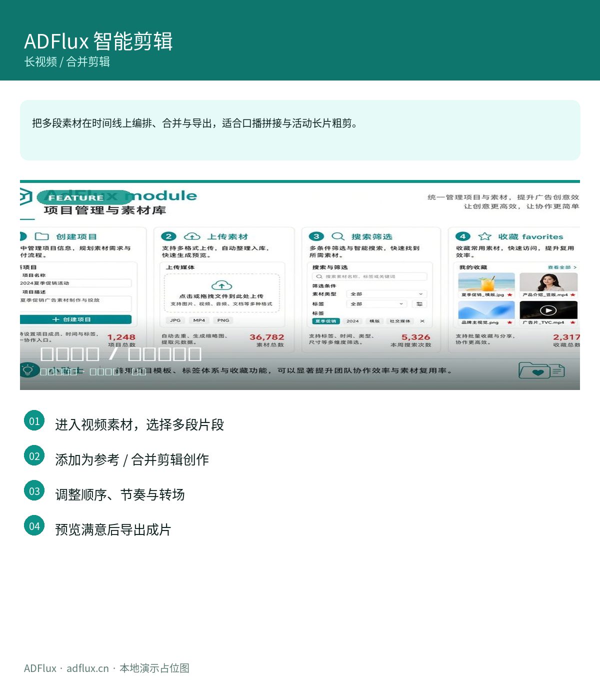Click the 搜索素材名称 search field

click(x=369, y=276)
